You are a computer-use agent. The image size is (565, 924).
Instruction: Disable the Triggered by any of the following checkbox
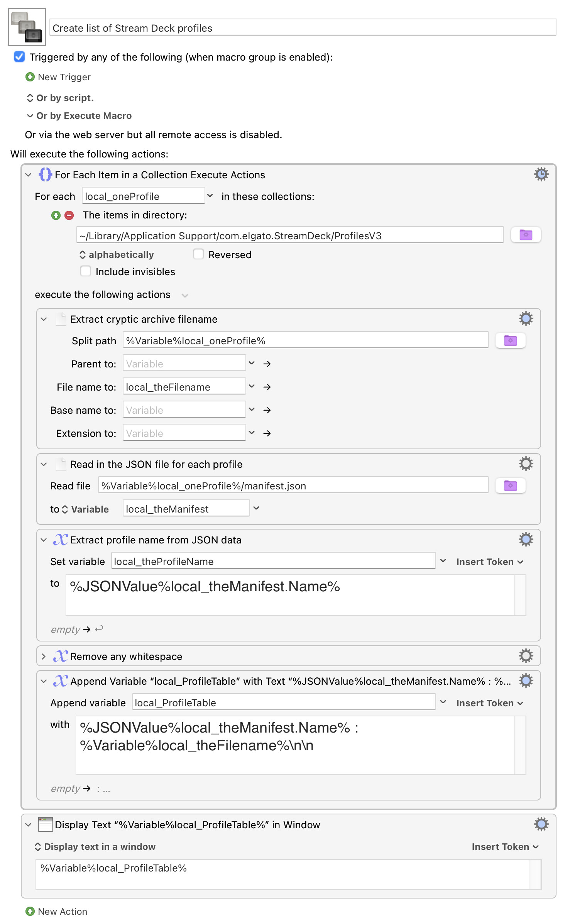coord(19,57)
